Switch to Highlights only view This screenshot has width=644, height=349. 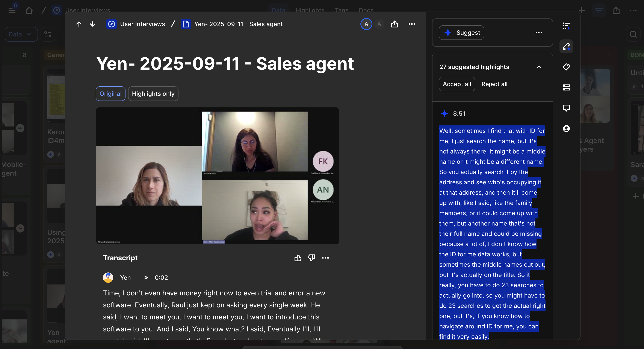point(153,94)
